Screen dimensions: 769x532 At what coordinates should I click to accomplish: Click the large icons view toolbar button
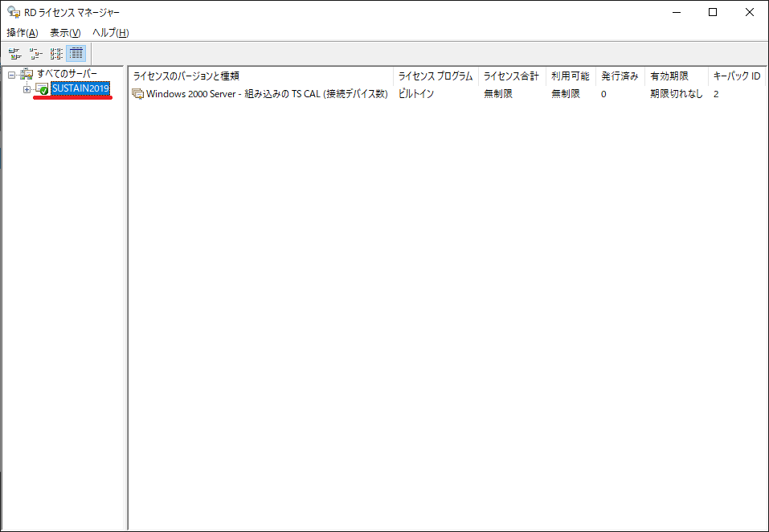[14, 53]
